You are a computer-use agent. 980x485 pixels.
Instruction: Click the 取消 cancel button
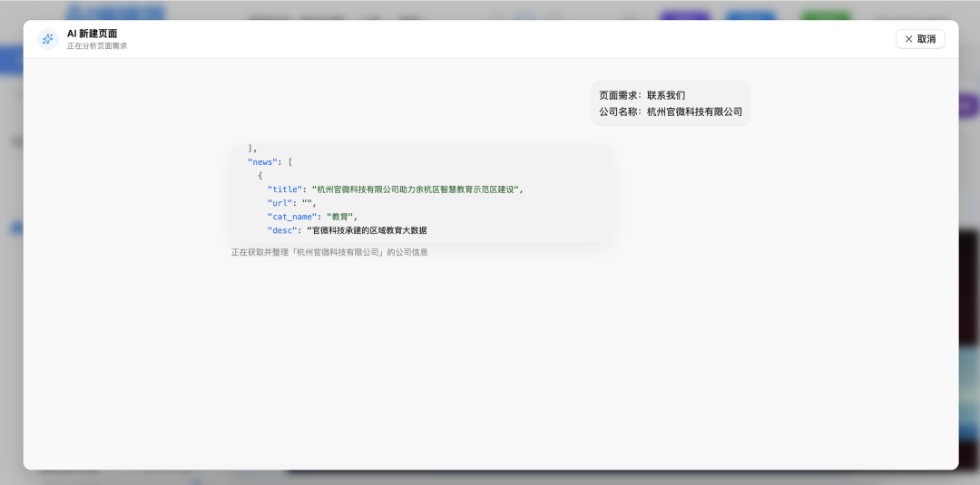click(x=920, y=39)
